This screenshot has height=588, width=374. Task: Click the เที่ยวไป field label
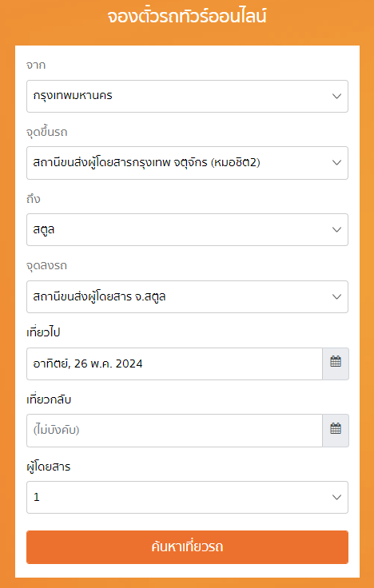pos(43,332)
